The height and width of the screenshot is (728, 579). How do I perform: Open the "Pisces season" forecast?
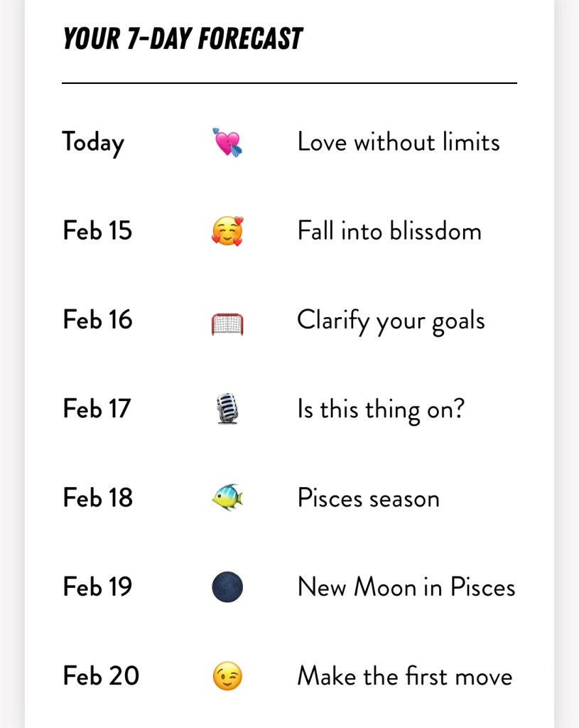coord(368,498)
